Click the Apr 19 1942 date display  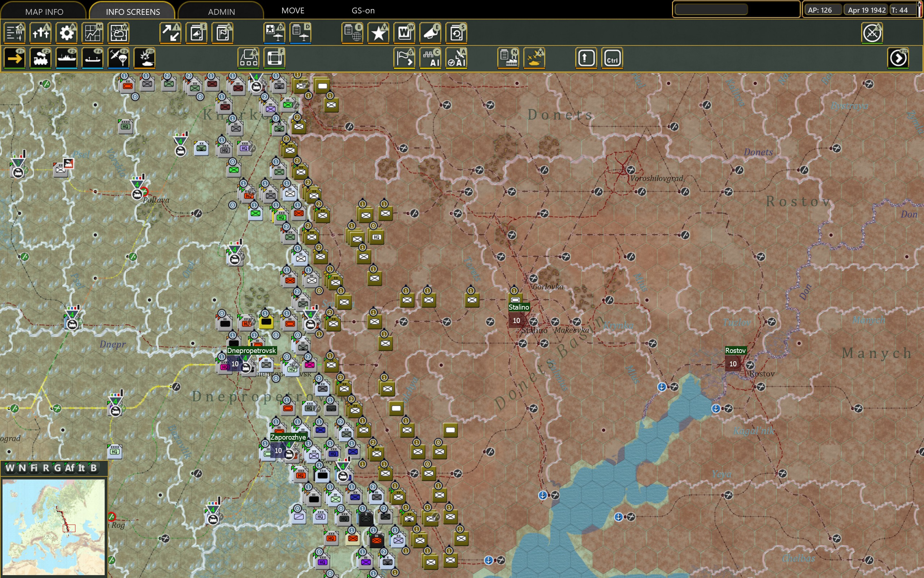click(x=866, y=10)
